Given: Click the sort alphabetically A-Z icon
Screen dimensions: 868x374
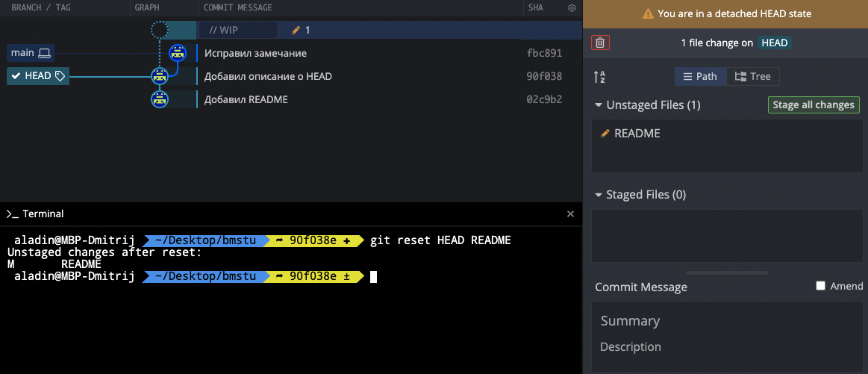Looking at the screenshot, I should 599,77.
